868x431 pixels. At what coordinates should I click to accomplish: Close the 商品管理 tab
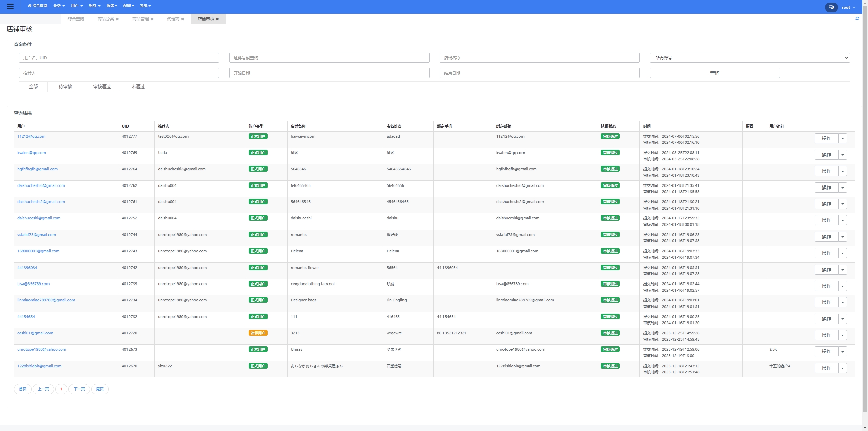(x=152, y=19)
